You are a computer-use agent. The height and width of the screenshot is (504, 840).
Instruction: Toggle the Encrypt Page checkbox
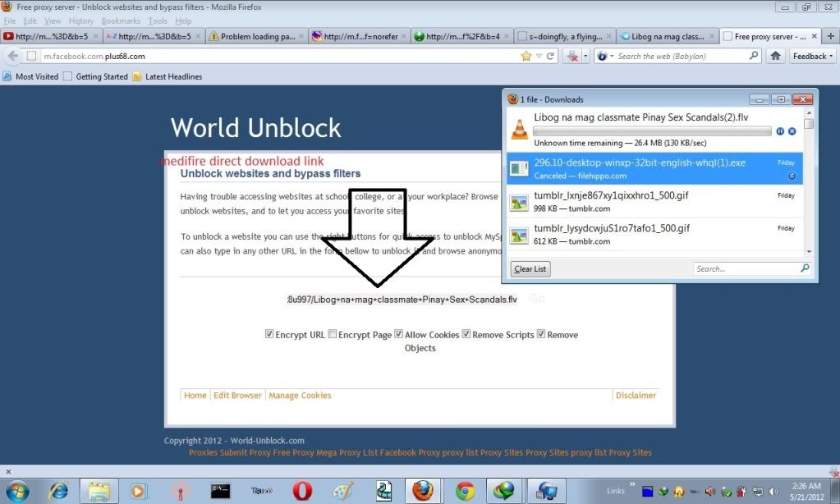(x=333, y=334)
